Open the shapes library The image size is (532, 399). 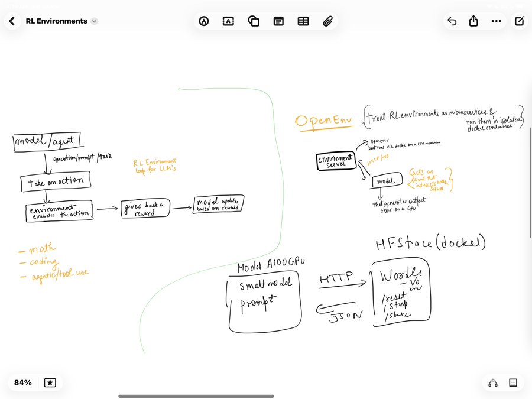[x=254, y=21]
